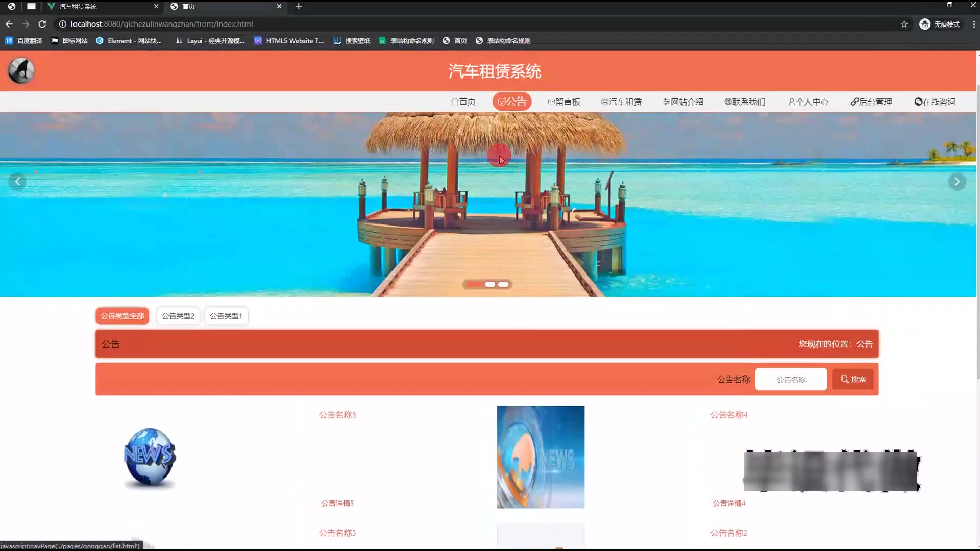Advance to the next carousel slide
The width and height of the screenshot is (980, 551).
pyautogui.click(x=957, y=181)
